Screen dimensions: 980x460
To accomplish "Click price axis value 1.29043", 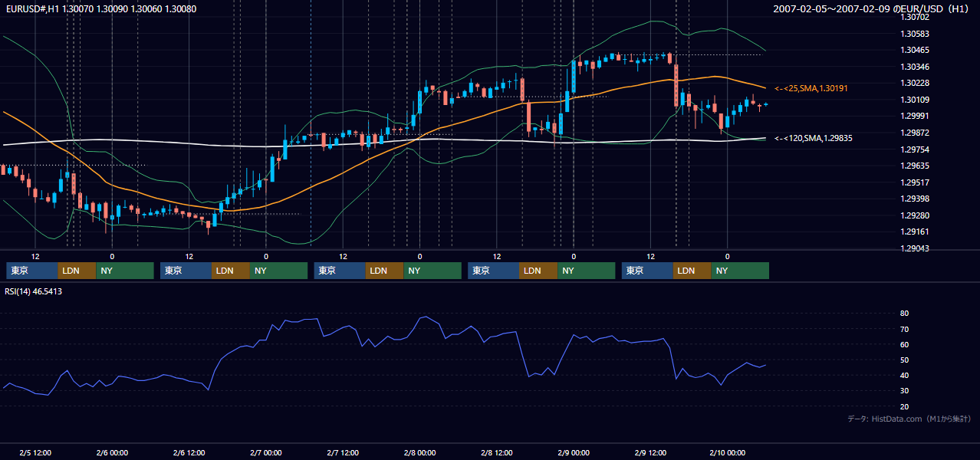I will [x=915, y=248].
